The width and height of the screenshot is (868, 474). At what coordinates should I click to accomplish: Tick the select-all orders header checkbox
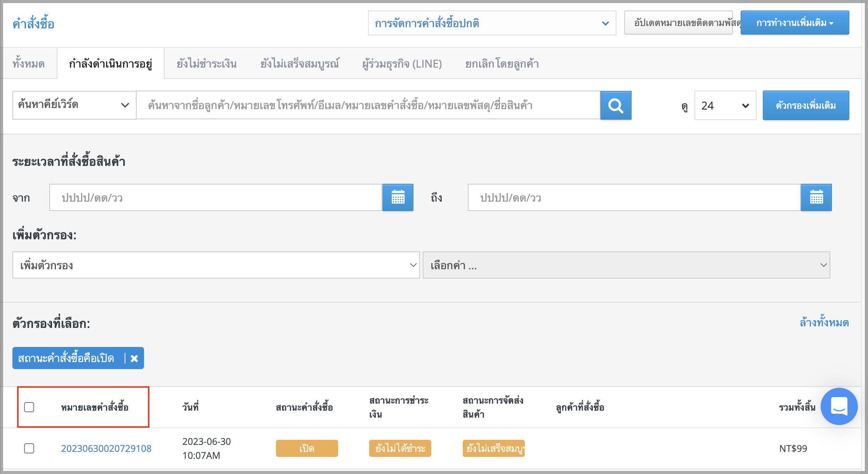click(29, 407)
